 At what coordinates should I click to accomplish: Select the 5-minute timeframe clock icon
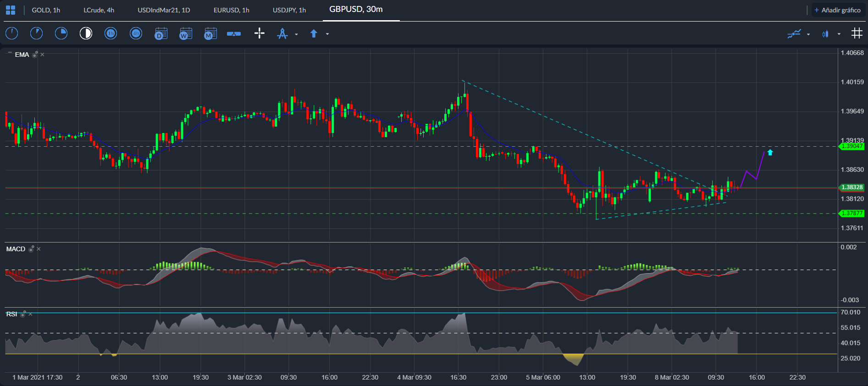click(36, 33)
